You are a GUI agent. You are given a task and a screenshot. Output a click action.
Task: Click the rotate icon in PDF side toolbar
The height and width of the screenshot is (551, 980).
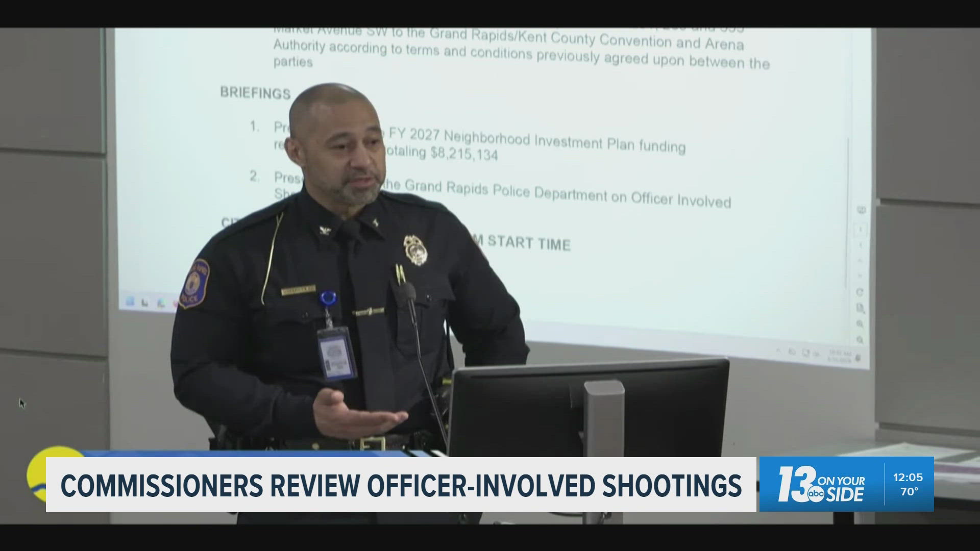pos(860,292)
